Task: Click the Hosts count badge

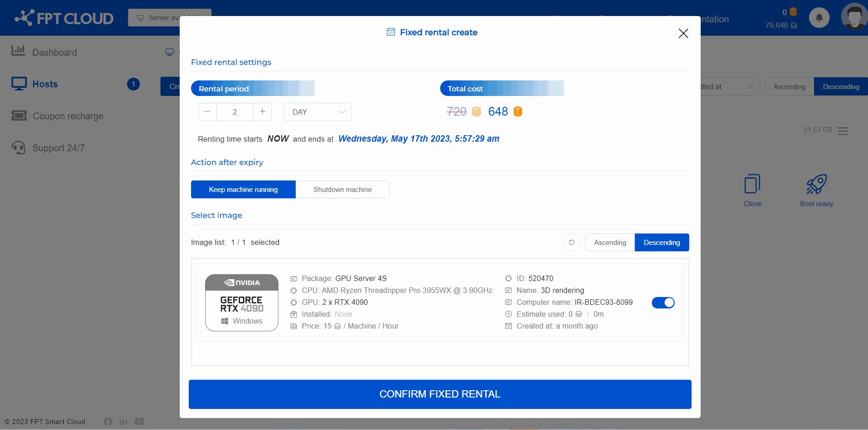Action: [133, 84]
